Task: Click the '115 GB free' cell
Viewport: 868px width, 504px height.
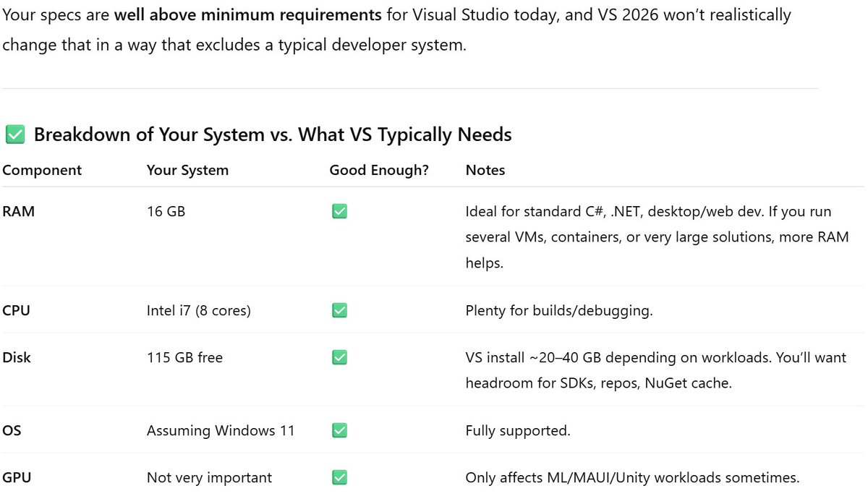Action: pyautogui.click(x=184, y=357)
